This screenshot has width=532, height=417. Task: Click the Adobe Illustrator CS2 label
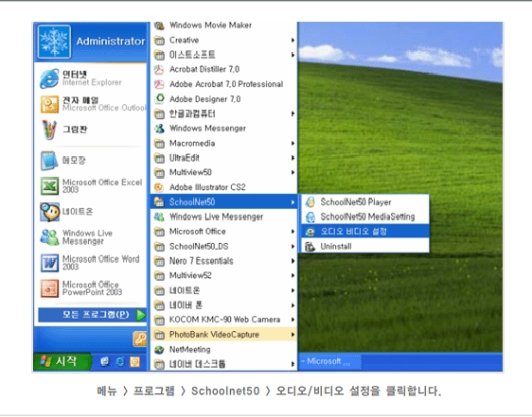(x=207, y=187)
